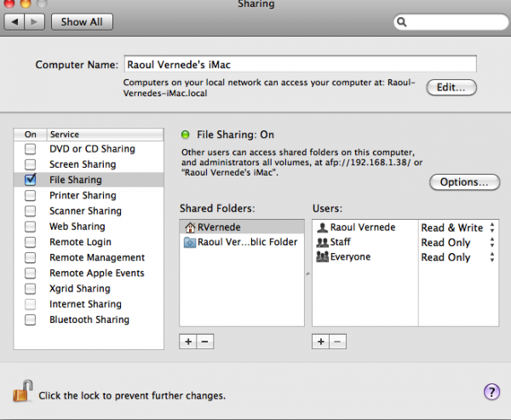Click the Computer Name text field
The image size is (511, 420).
300,64
